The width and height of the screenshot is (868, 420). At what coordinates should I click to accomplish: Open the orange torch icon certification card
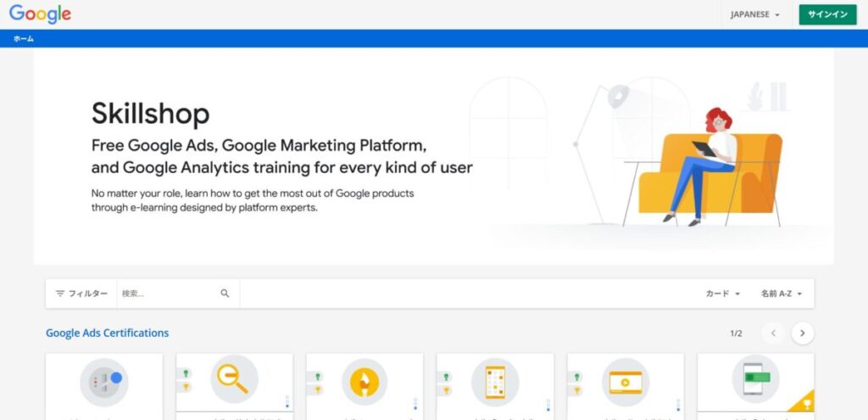(364, 381)
